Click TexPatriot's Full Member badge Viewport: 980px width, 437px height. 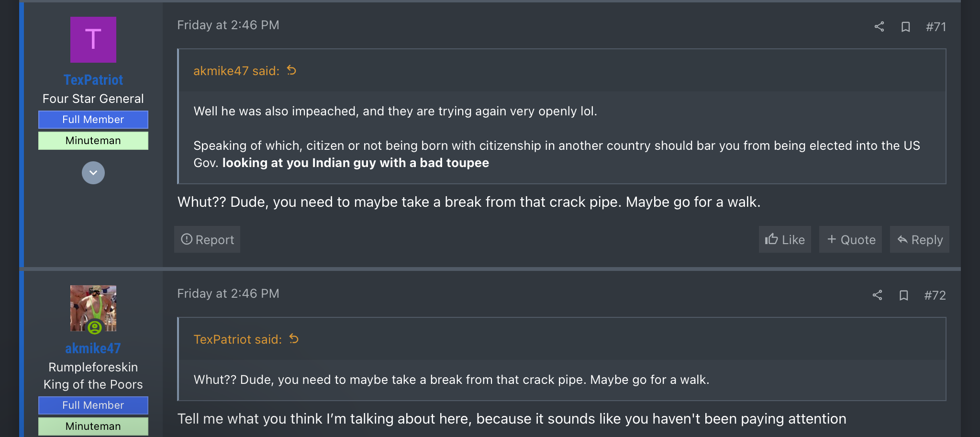coord(93,120)
